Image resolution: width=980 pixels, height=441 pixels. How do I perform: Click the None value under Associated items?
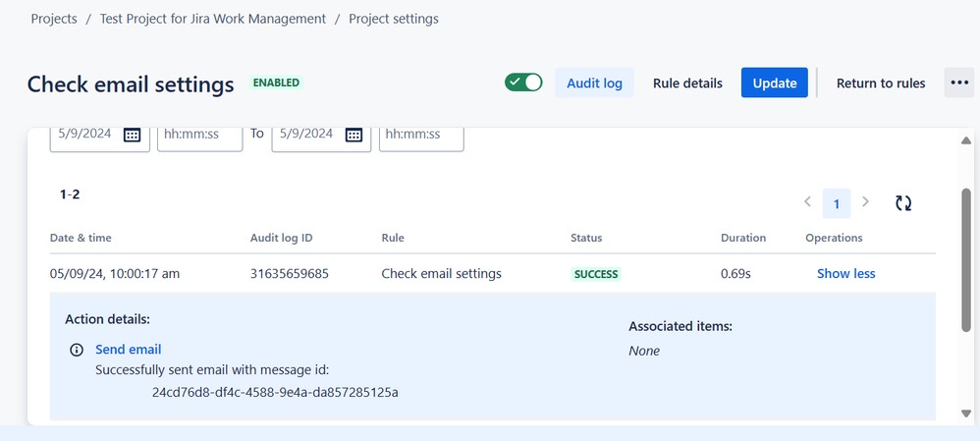coord(644,351)
